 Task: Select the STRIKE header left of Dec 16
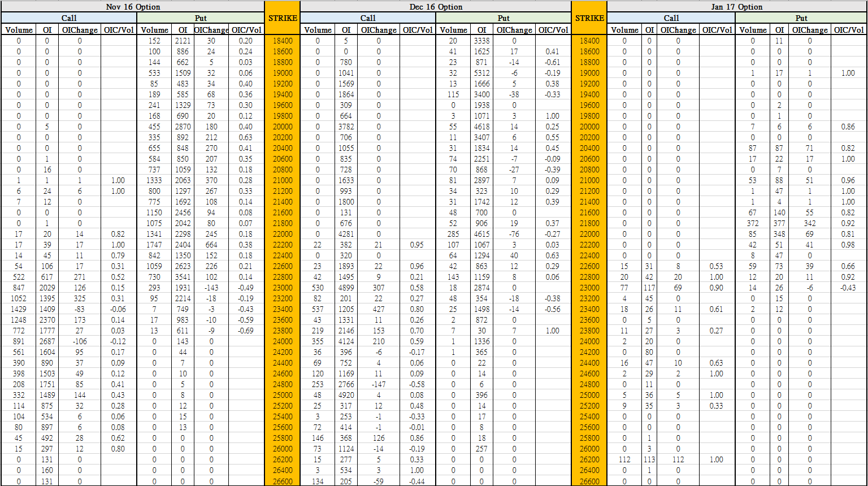[282, 18]
